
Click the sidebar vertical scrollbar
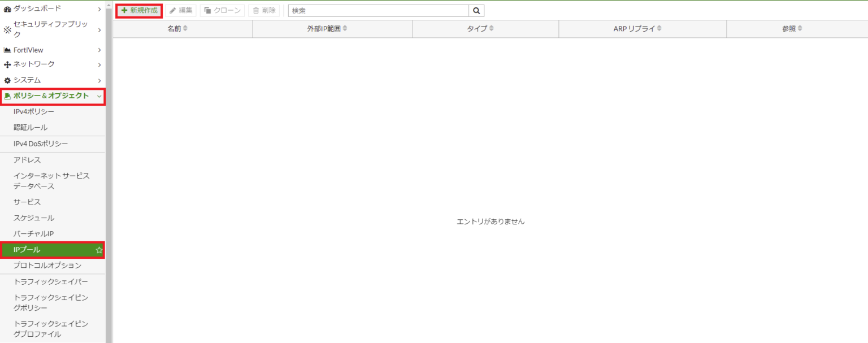(x=109, y=170)
